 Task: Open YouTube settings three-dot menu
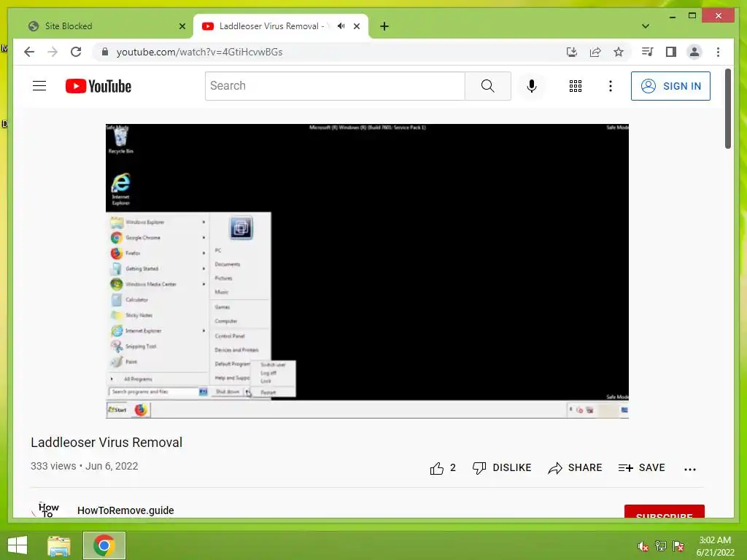point(611,86)
